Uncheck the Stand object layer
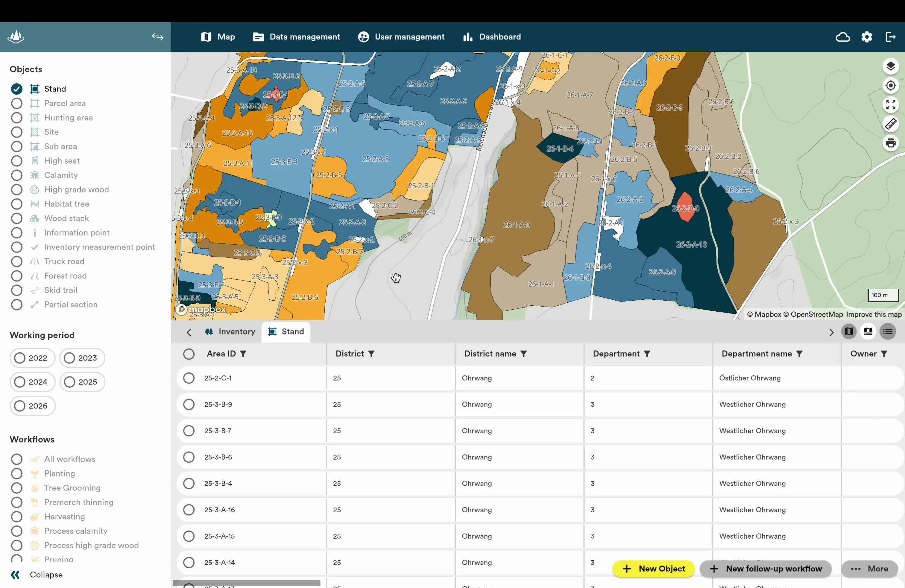 17,89
